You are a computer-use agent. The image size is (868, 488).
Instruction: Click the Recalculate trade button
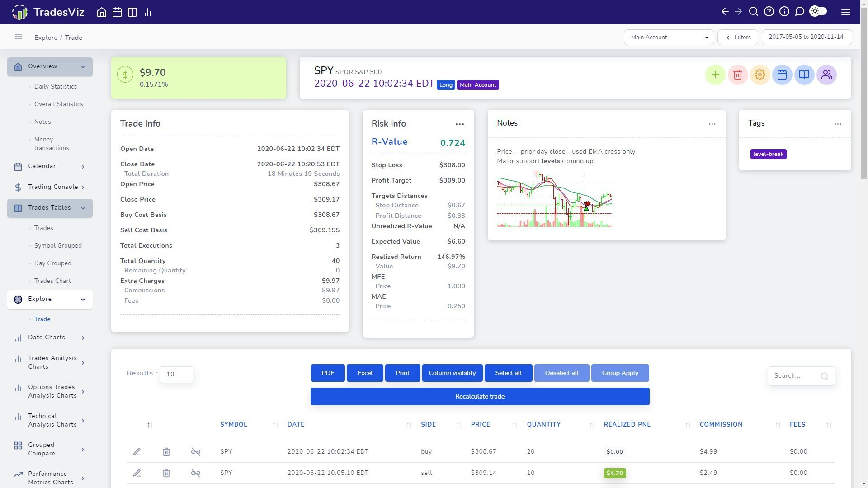point(480,397)
